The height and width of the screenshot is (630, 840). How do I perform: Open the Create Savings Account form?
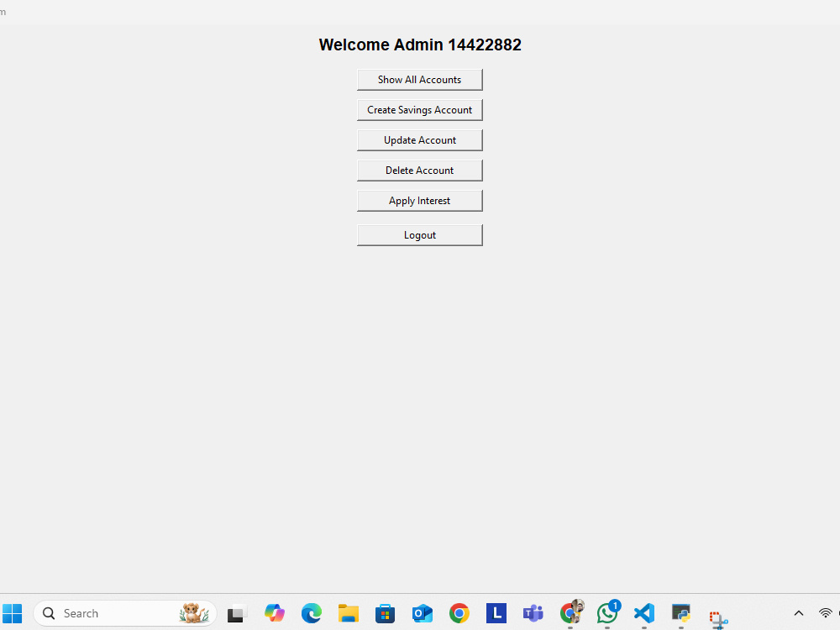pyautogui.click(x=419, y=110)
